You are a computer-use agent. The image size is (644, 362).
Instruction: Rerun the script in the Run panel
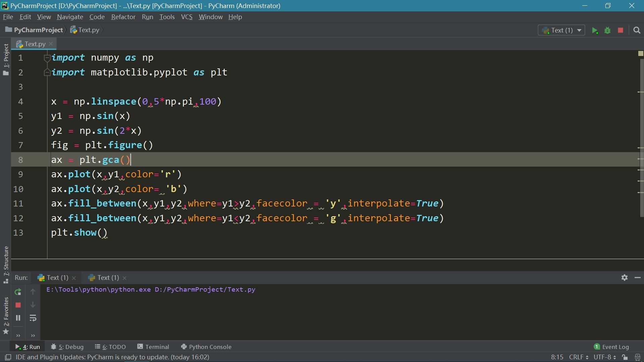point(18,292)
